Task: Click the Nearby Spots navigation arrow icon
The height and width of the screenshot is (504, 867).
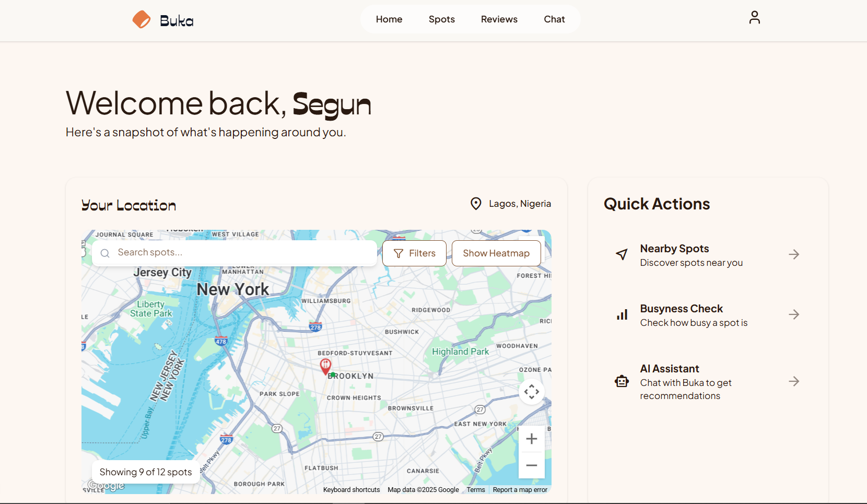Action: (622, 254)
